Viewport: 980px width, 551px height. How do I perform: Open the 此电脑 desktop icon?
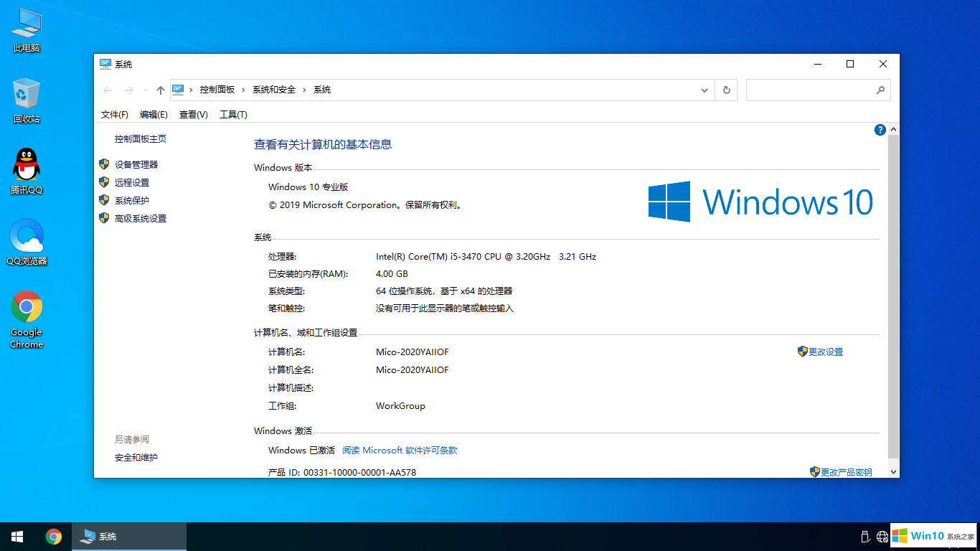tap(27, 31)
